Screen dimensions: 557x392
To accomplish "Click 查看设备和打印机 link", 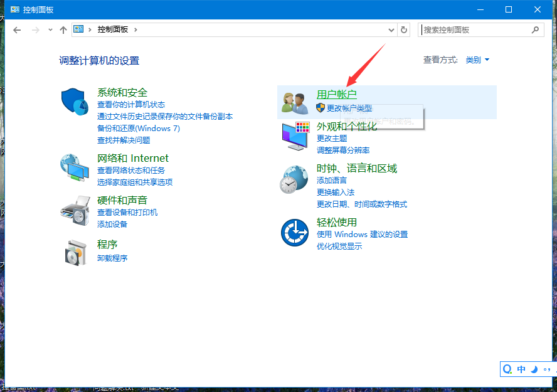I will [x=127, y=213].
